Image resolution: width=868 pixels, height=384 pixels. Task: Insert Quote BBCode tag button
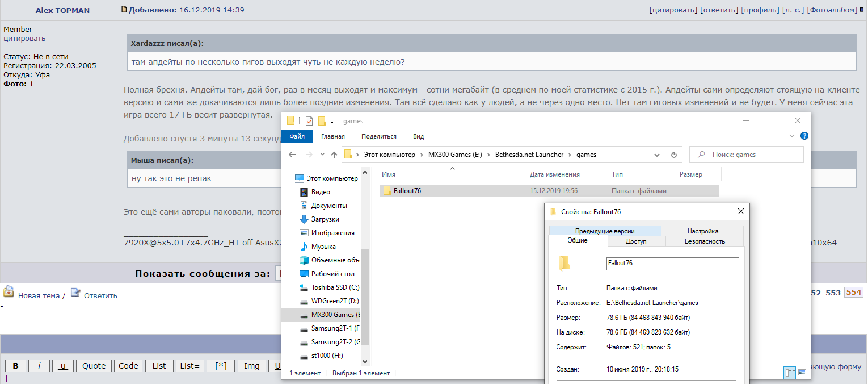(x=94, y=366)
